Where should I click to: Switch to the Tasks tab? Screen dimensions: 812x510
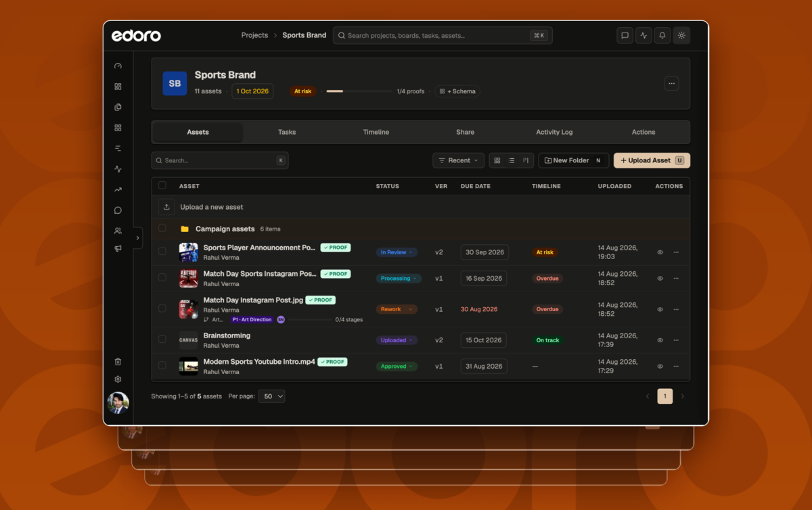pyautogui.click(x=287, y=132)
